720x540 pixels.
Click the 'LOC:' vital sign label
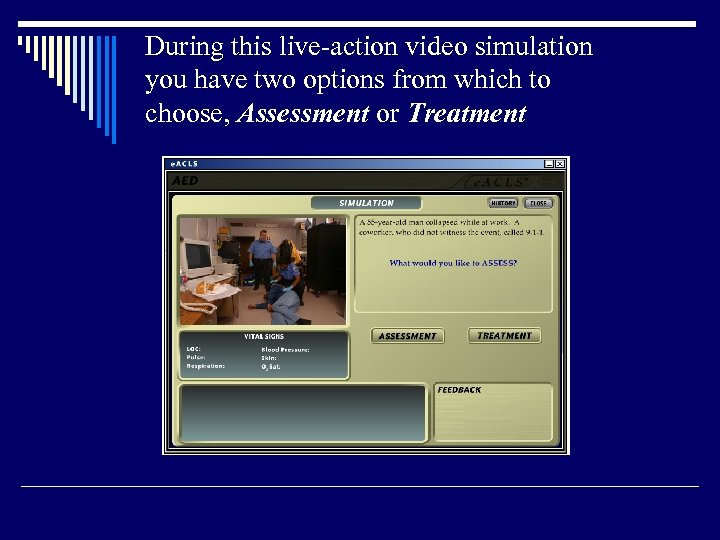[193, 349]
